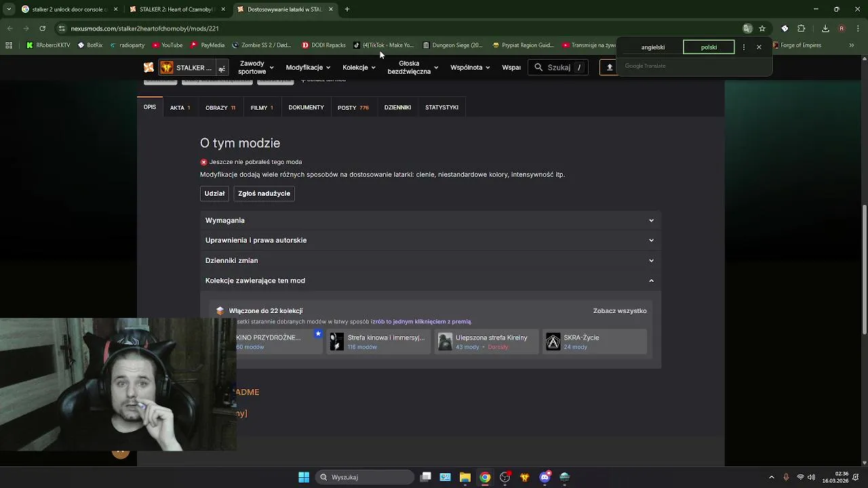Open File Explorer from taskbar
The image size is (868, 488).
(x=465, y=477)
